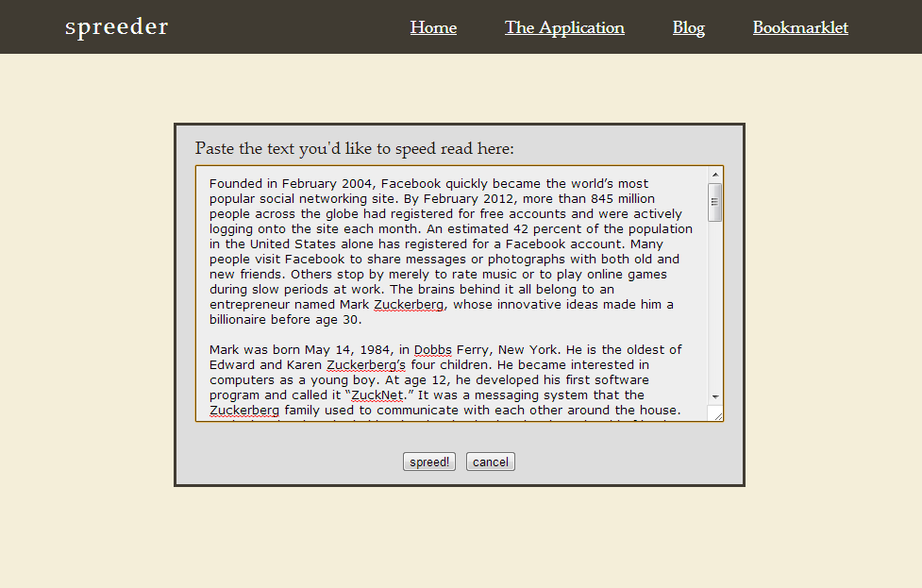Click the scrollbar thumb
Screen dimensions: 922x588
tap(714, 203)
